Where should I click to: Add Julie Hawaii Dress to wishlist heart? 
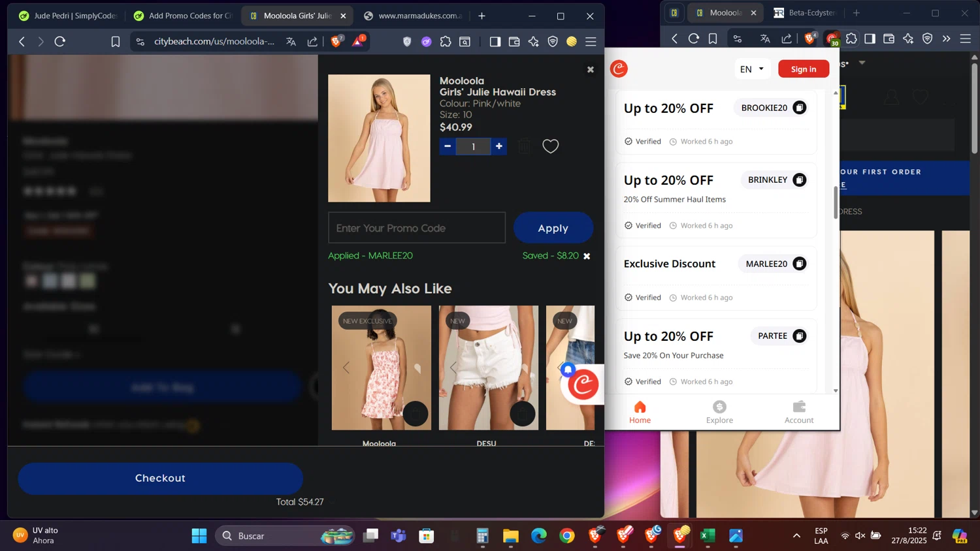pos(551,146)
